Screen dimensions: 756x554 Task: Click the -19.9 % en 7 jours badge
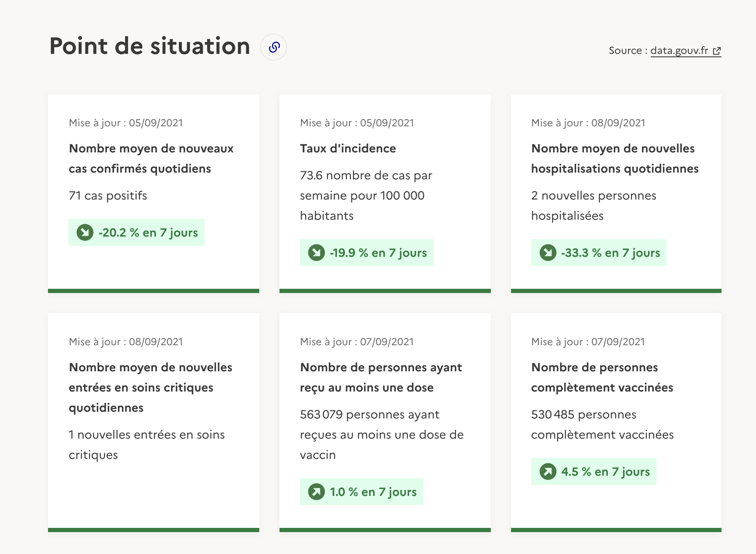coord(367,253)
